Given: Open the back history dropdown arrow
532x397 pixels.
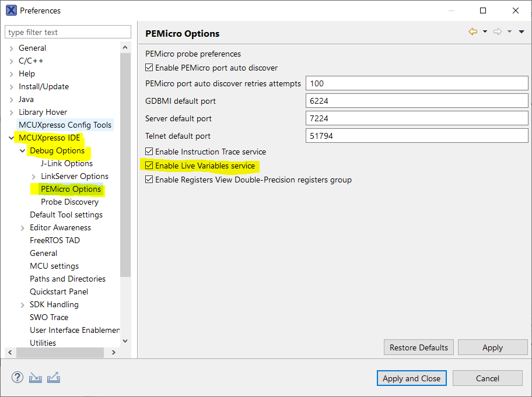Looking at the screenshot, I should 485,32.
